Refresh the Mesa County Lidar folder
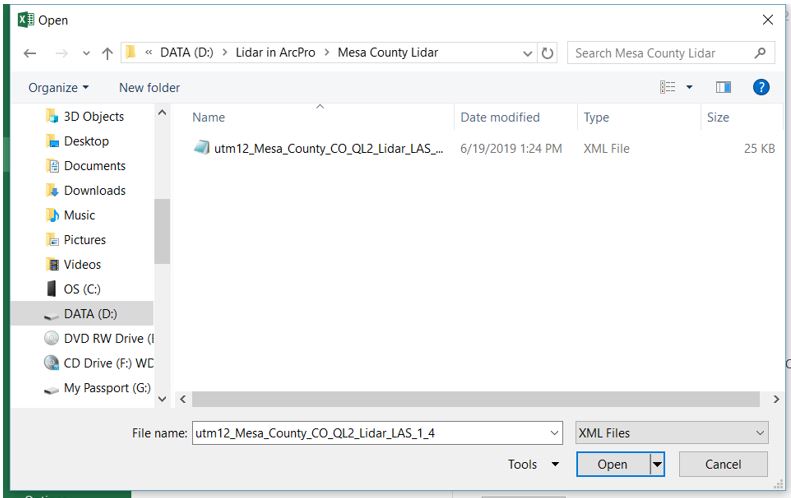Screen dimensions: 791x498 [548, 53]
